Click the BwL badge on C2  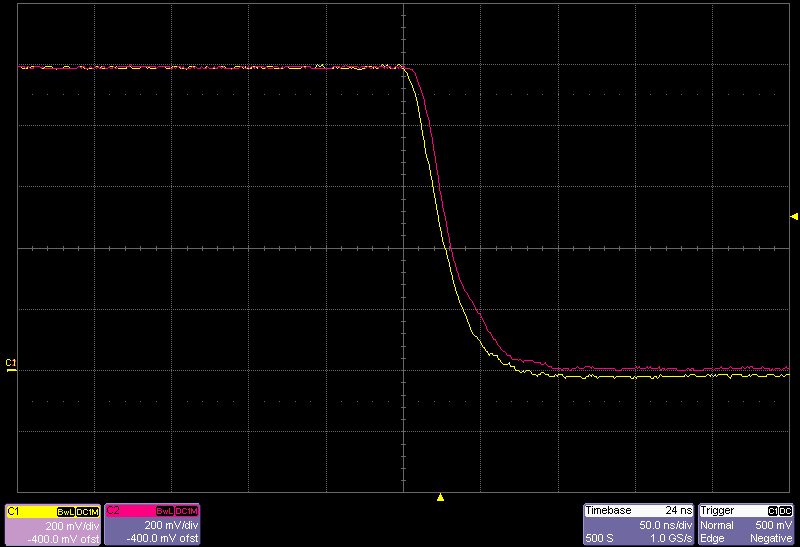tap(165, 511)
